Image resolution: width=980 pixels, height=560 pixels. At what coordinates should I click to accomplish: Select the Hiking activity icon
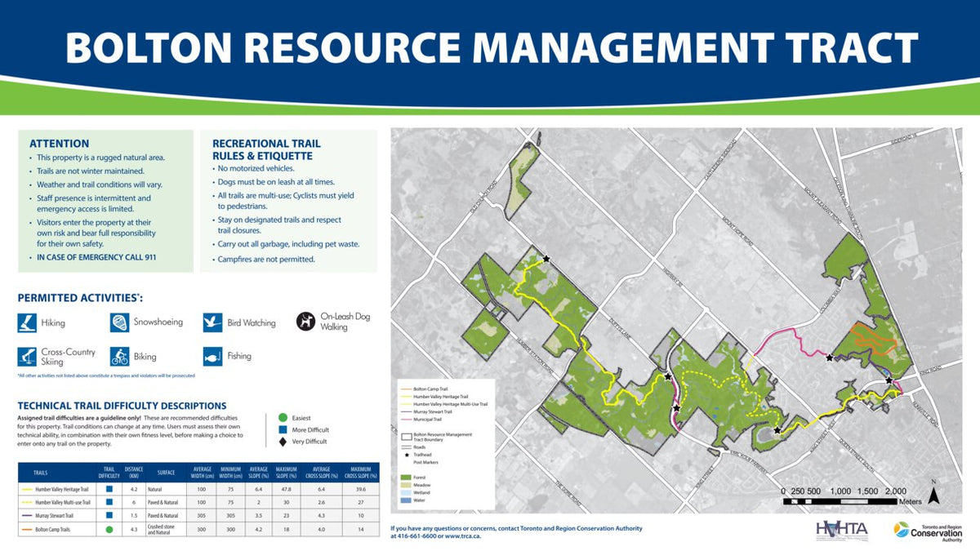[x=27, y=322]
